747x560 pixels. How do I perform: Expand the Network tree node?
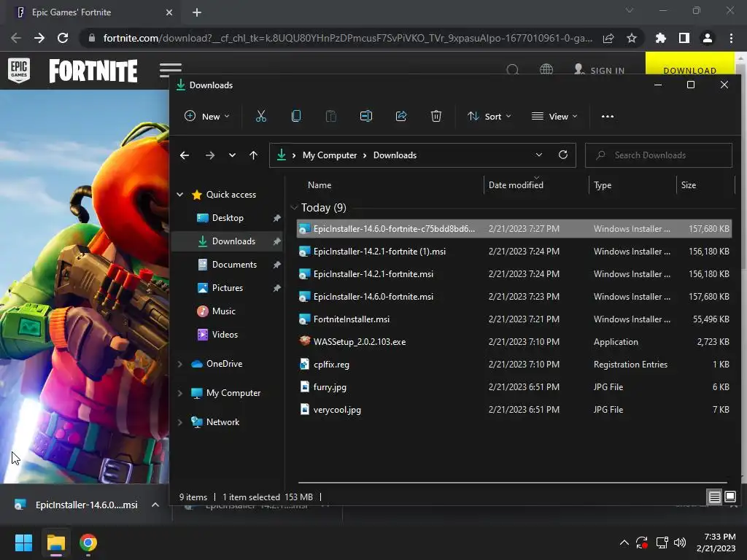tap(180, 422)
